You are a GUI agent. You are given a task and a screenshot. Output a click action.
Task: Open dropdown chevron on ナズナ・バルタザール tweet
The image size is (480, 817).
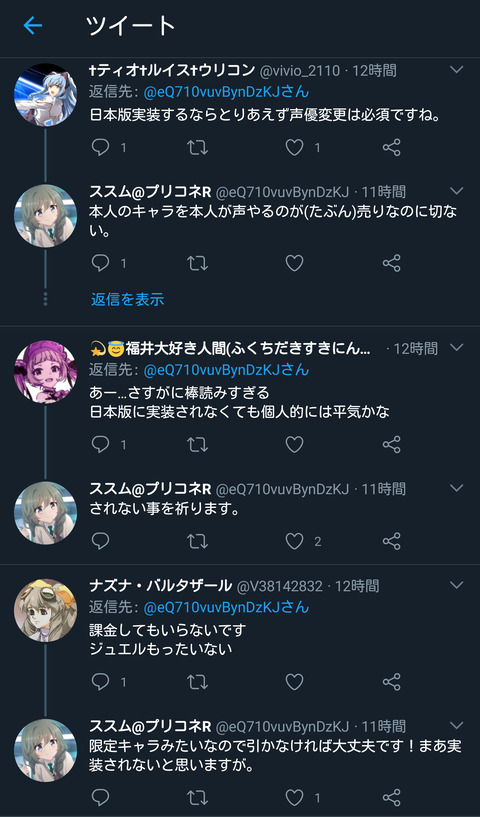click(x=457, y=585)
